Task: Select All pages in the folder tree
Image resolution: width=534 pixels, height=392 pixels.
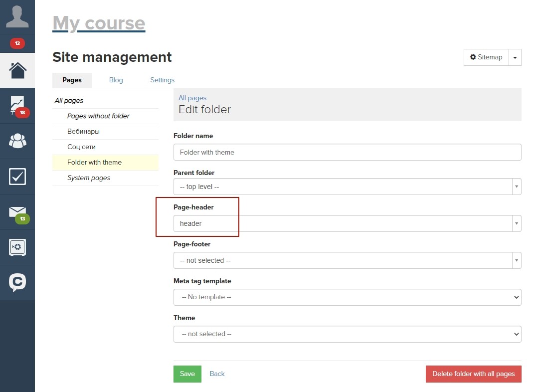Action: click(x=69, y=100)
